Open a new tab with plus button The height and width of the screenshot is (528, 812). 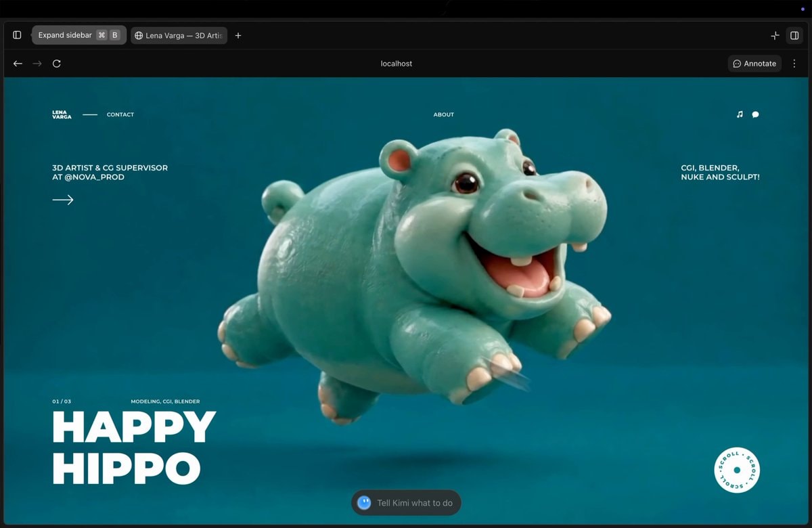tap(238, 35)
